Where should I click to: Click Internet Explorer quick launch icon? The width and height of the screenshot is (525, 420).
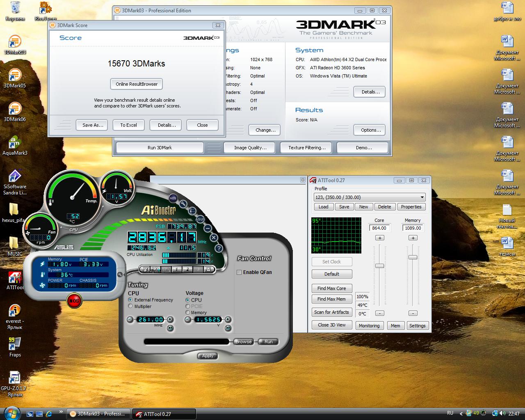pos(49,413)
